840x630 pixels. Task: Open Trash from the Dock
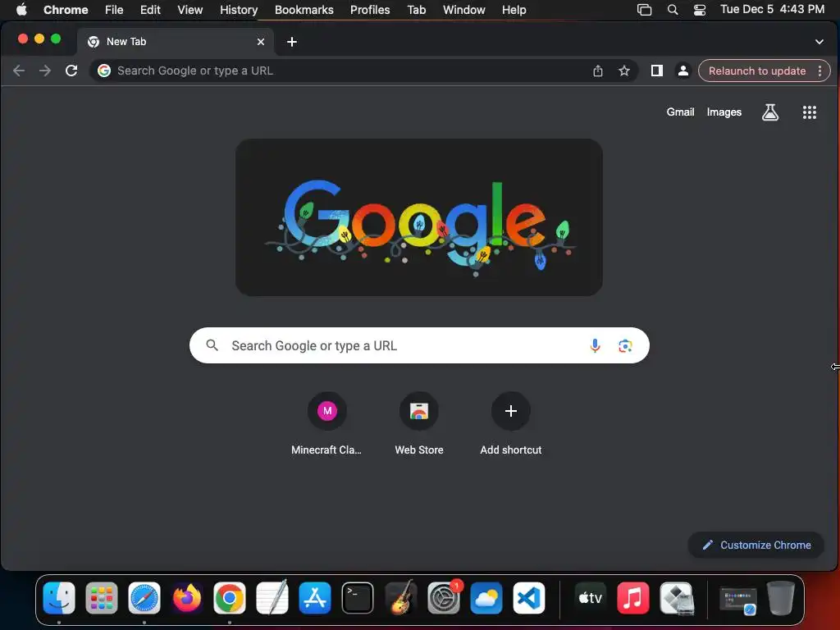pyautogui.click(x=781, y=598)
